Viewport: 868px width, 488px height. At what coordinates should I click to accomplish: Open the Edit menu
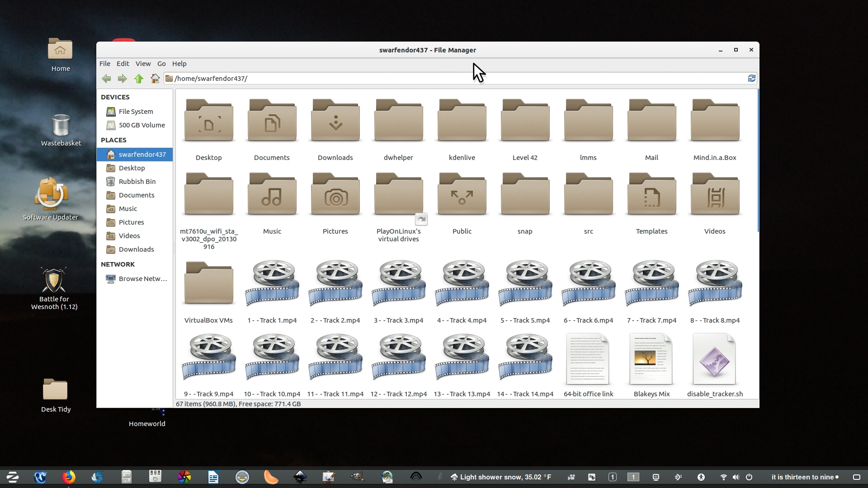click(123, 64)
